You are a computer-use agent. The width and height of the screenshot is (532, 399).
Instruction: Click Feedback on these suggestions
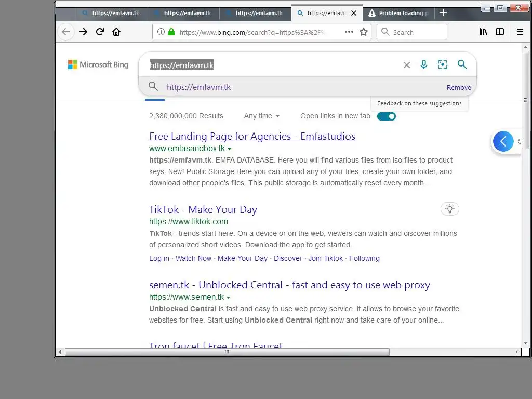tap(419, 103)
